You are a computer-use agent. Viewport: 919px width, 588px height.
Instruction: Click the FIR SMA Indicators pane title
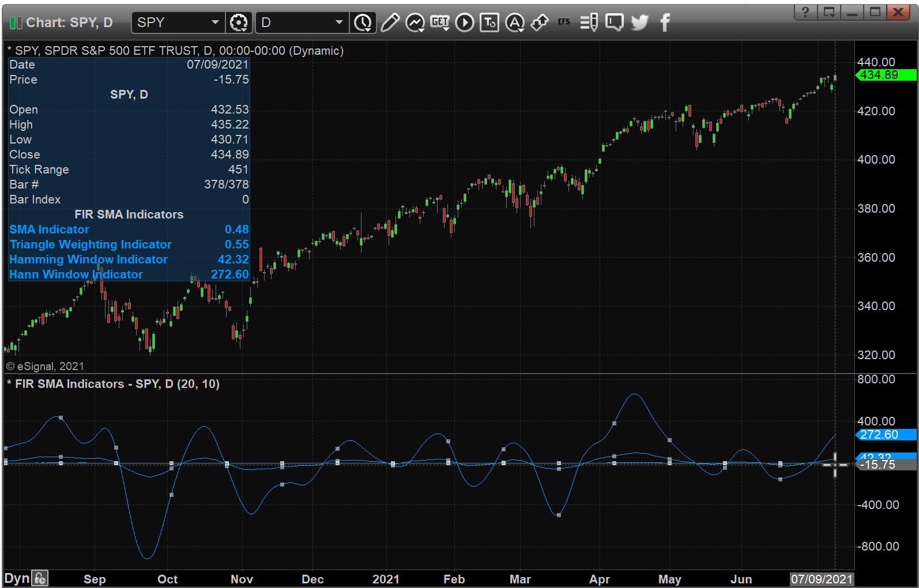point(113,384)
